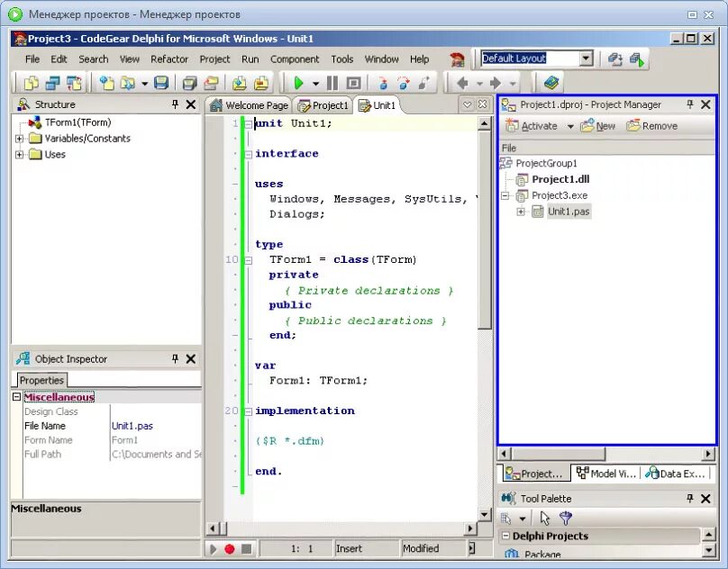
Task: Toggle pin on Structure panel
Action: pyautogui.click(x=175, y=104)
